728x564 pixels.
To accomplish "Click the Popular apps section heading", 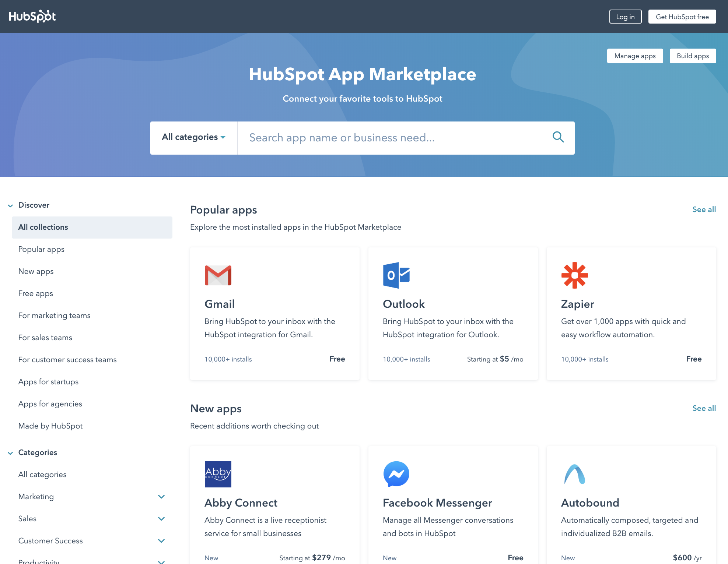I will (224, 210).
